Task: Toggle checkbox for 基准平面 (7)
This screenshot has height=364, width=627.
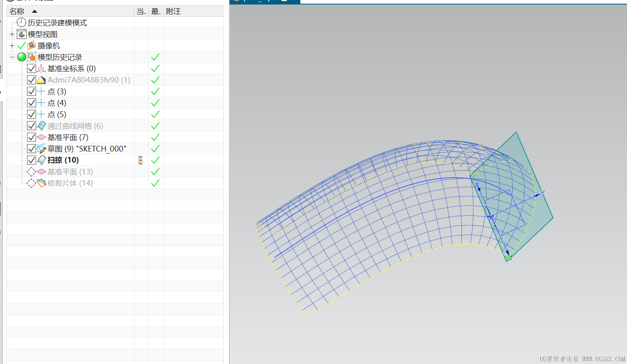Action: [32, 137]
